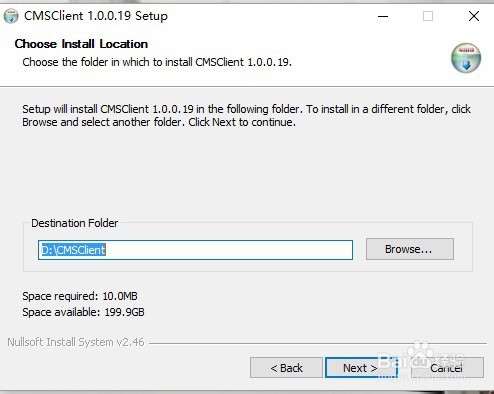
Task: Minimize the CMSClient Setup window
Action: pos(383,16)
